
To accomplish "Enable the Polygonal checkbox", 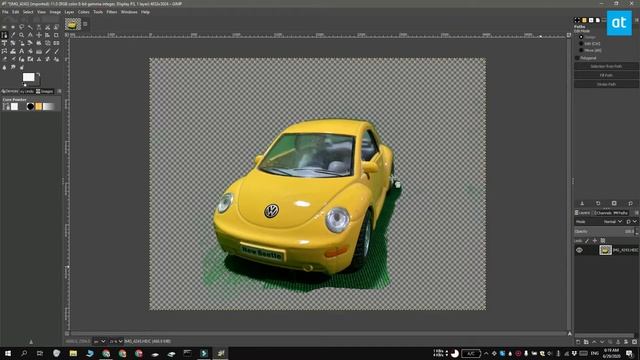I will click(577, 58).
